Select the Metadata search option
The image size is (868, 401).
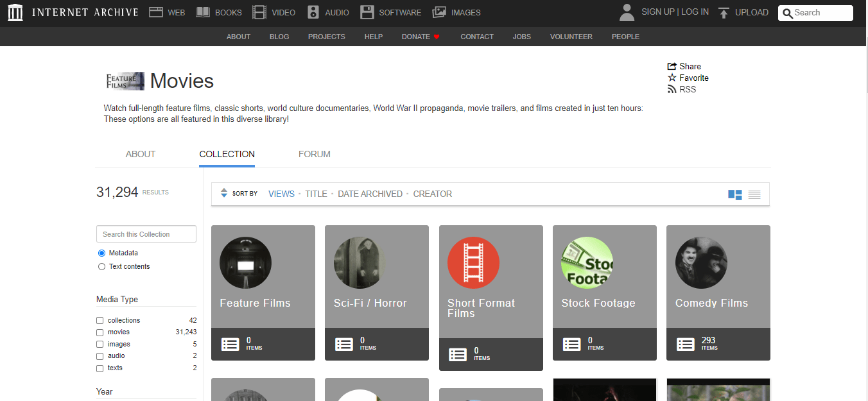pos(101,253)
